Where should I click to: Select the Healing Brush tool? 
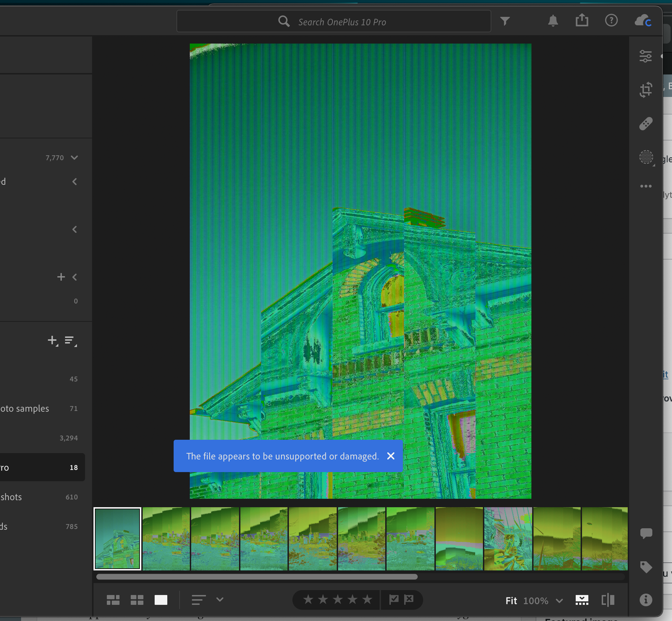(x=646, y=124)
